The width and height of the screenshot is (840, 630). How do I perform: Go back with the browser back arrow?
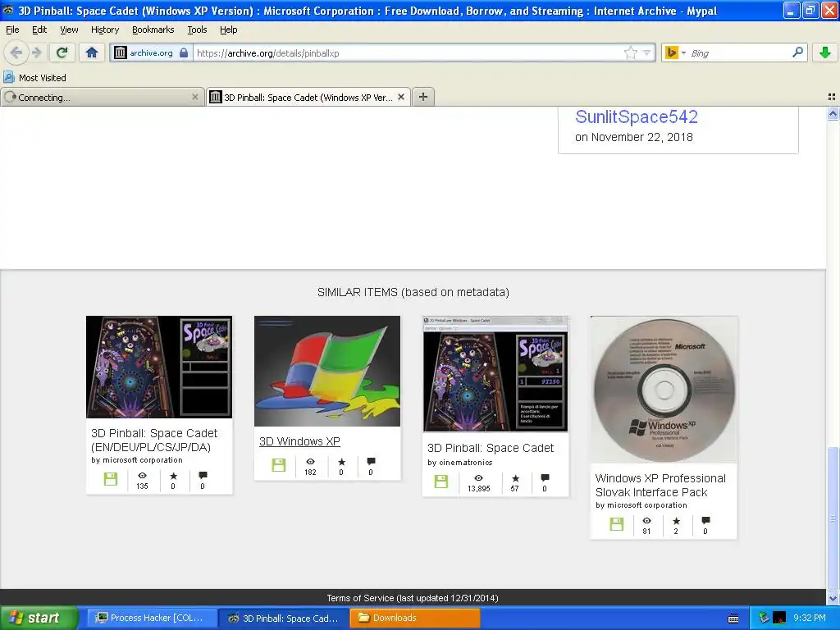(16, 52)
